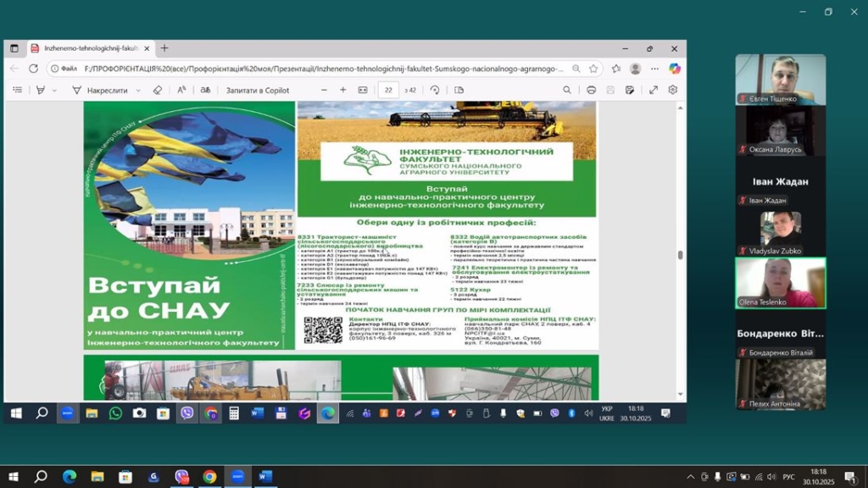
Task: Enter full screen PDF view
Action: 654,90
